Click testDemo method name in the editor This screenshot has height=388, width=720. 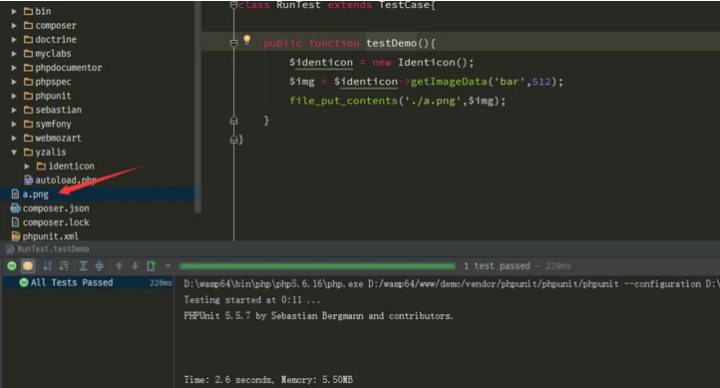click(x=391, y=43)
